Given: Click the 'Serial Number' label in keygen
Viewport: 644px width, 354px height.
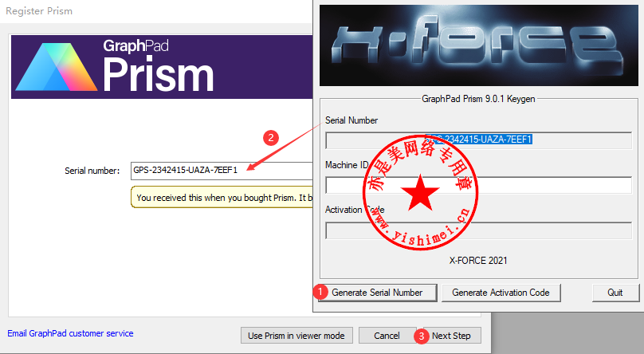Looking at the screenshot, I should (x=351, y=120).
